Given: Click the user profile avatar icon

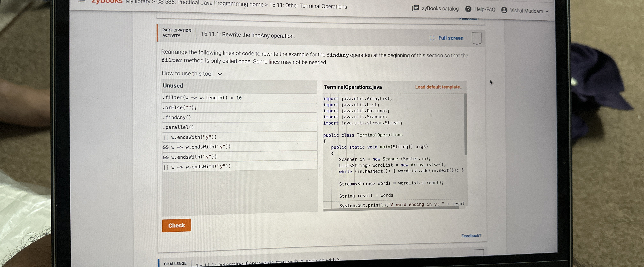Looking at the screenshot, I should (504, 10).
